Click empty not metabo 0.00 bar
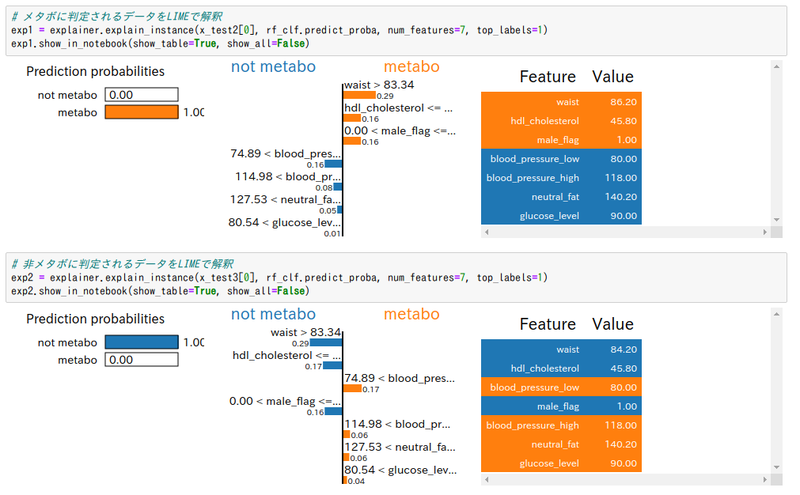 [142, 95]
